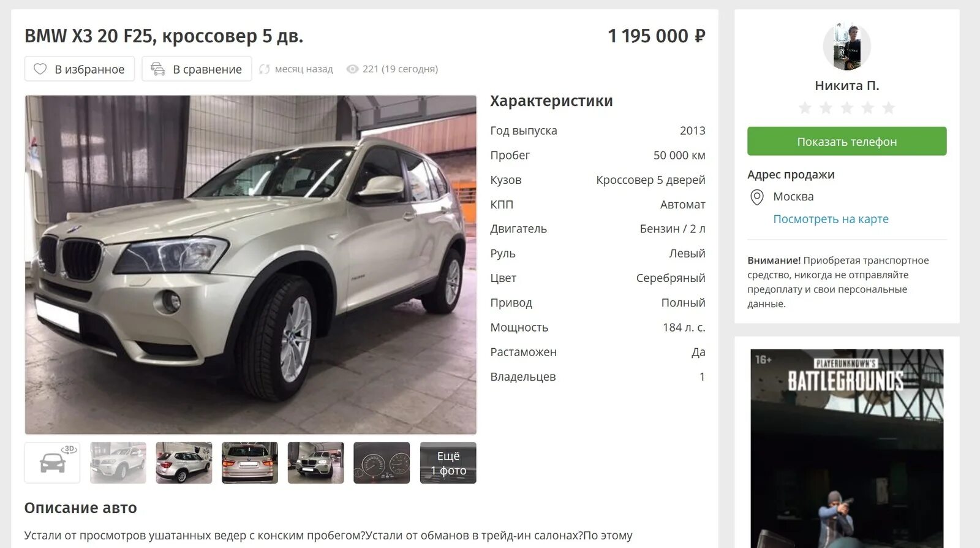The image size is (980, 548).
Task: Click the Battlegrounds advertisement banner
Action: [x=847, y=448]
